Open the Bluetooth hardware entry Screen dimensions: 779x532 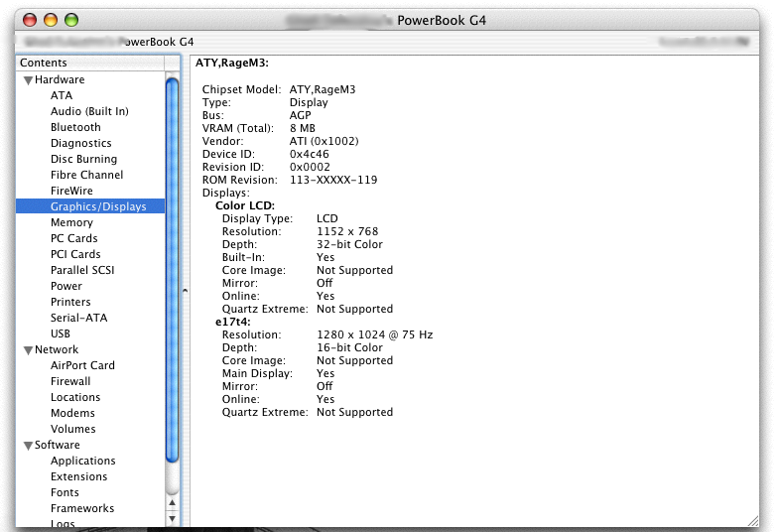coord(75,127)
